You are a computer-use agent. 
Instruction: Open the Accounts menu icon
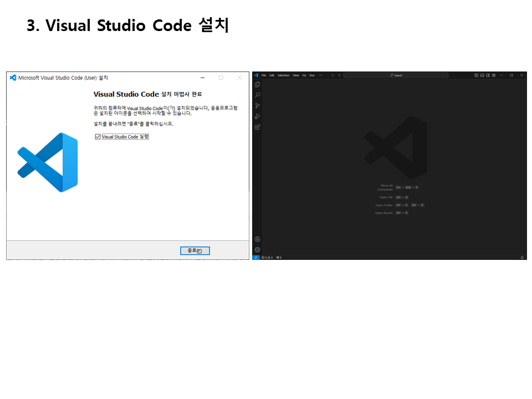coord(258,239)
